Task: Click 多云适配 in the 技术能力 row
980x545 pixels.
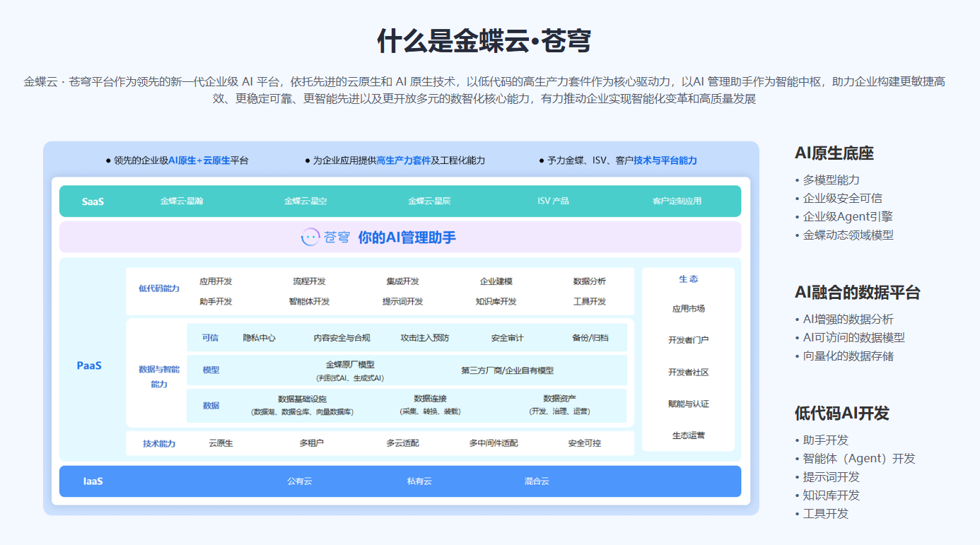Action: pyautogui.click(x=402, y=443)
